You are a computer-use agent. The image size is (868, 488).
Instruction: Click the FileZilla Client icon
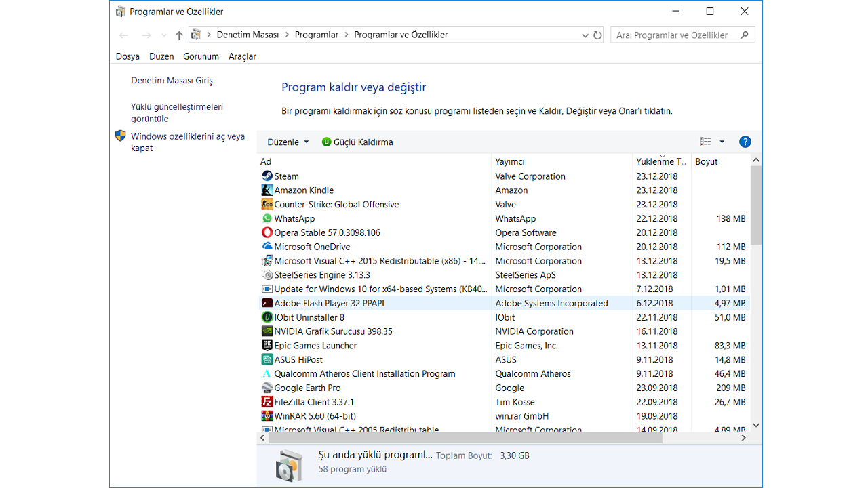click(267, 402)
